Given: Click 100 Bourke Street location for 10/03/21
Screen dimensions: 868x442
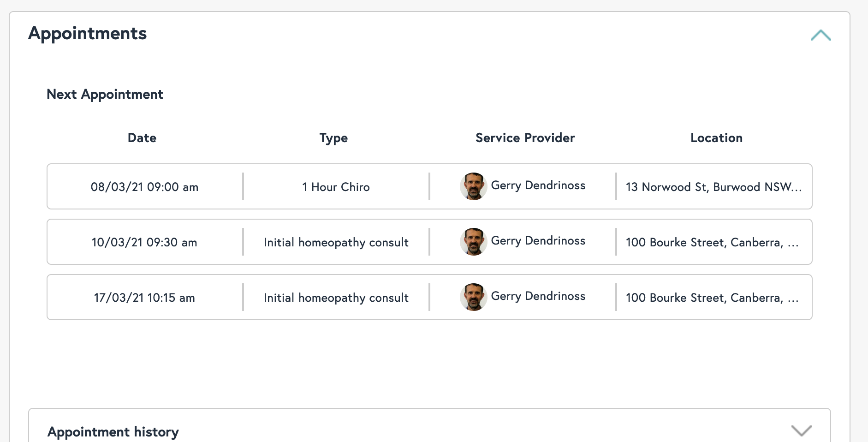Looking at the screenshot, I should (712, 242).
